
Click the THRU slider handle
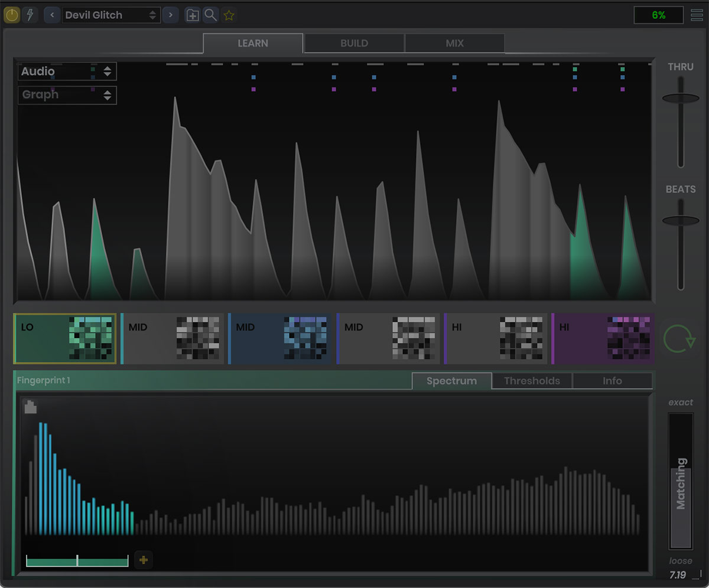point(681,99)
